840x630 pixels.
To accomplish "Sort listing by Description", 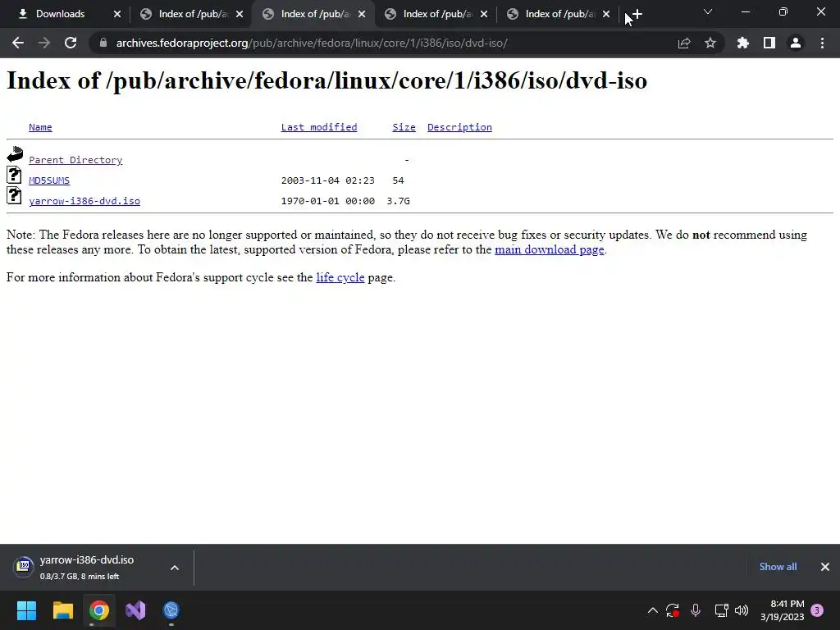I will pyautogui.click(x=459, y=127).
